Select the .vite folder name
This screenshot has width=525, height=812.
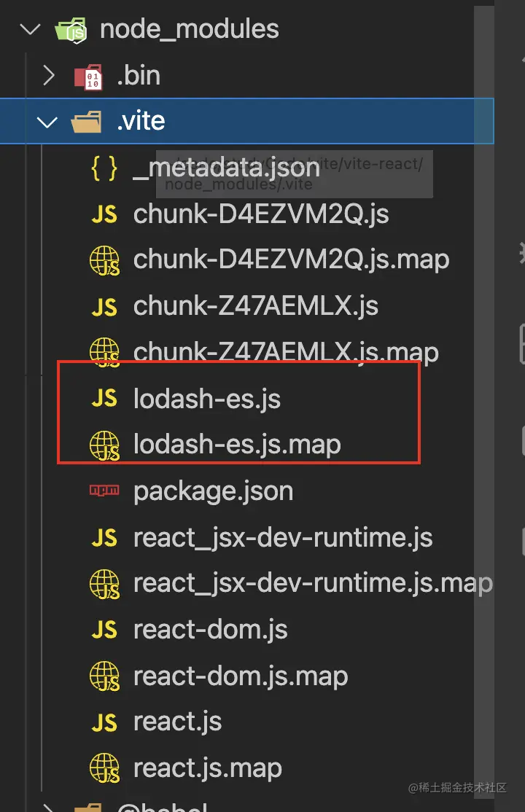coord(141,122)
